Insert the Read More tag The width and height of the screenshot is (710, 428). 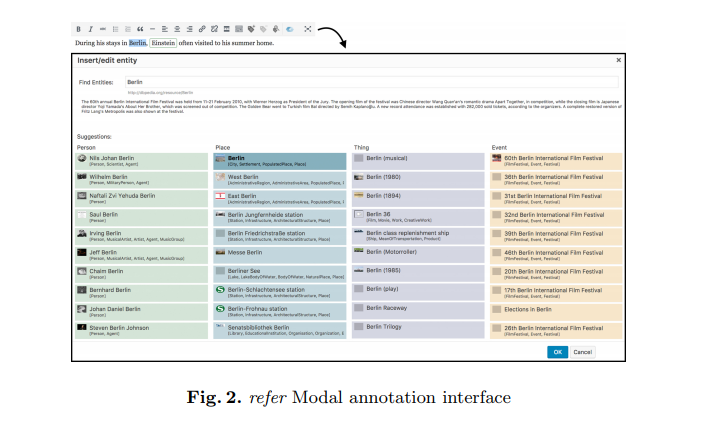pos(226,29)
